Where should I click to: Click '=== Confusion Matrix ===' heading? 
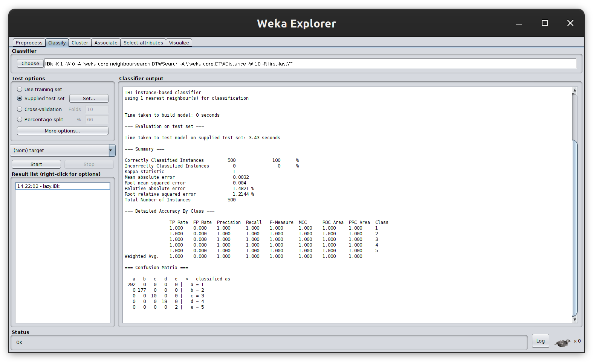coord(156,268)
